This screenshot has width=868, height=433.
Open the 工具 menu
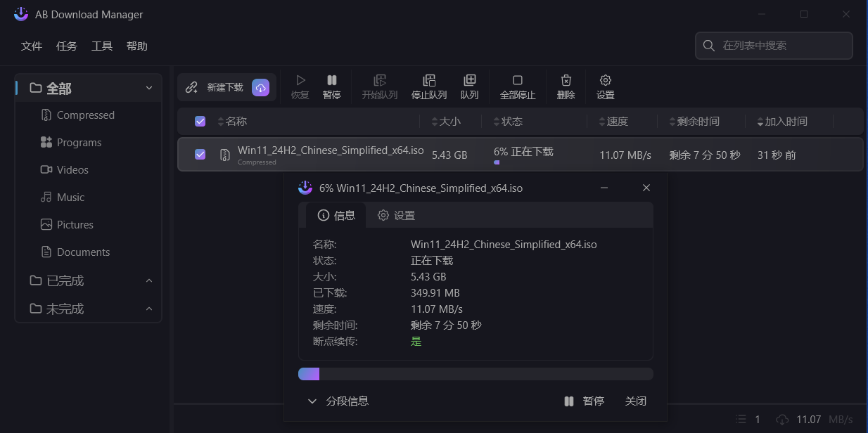point(102,46)
